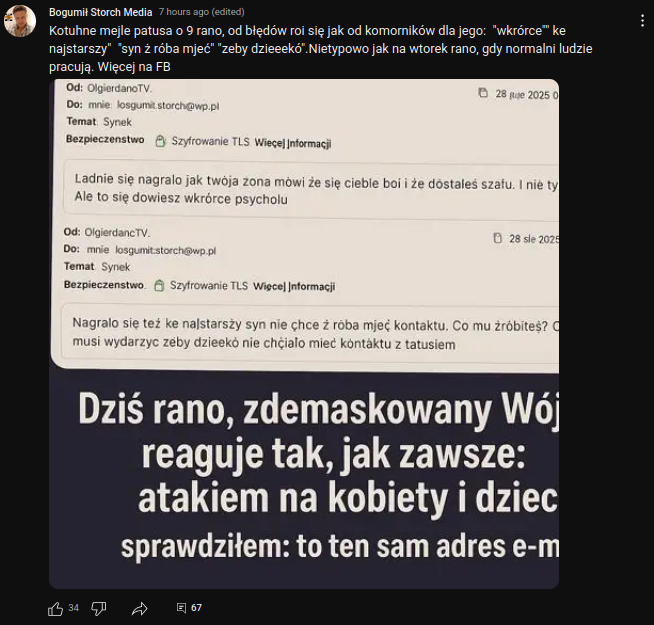
Task: Open the comments icon showing 67
Action: [181, 608]
